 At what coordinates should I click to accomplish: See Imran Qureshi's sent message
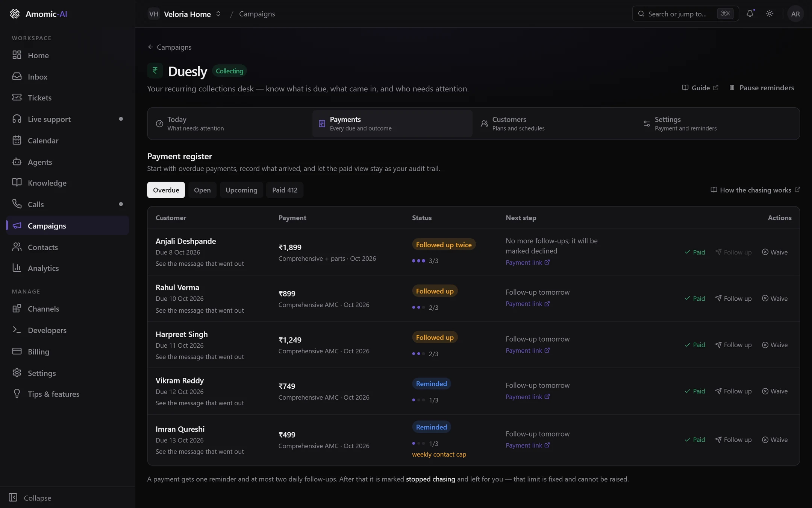pyautogui.click(x=200, y=452)
